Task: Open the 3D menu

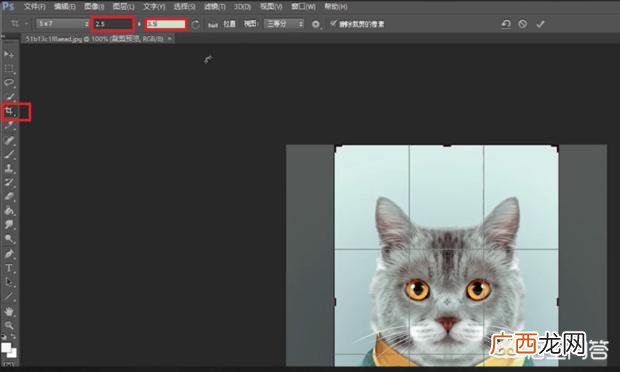Action: tap(242, 7)
